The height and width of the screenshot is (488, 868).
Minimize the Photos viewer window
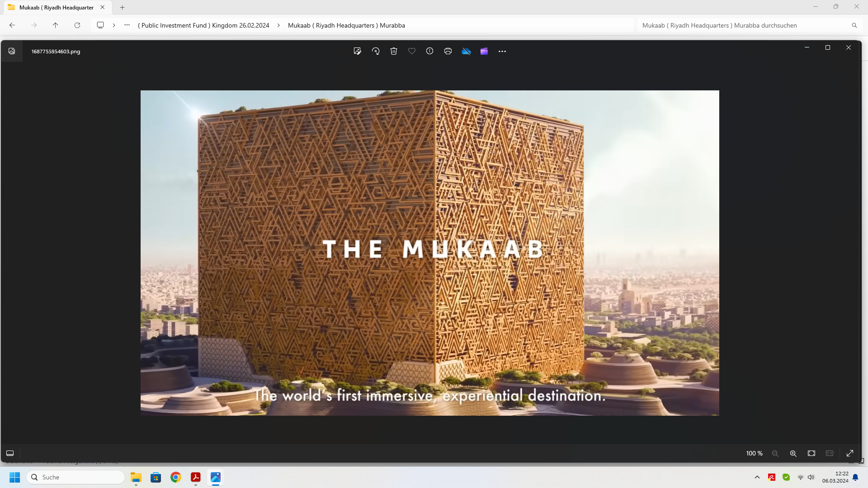[807, 47]
